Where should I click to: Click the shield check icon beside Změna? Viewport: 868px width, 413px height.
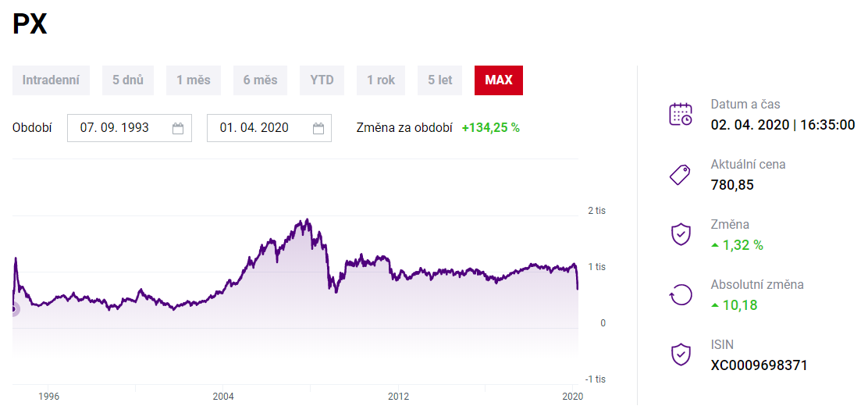(681, 234)
